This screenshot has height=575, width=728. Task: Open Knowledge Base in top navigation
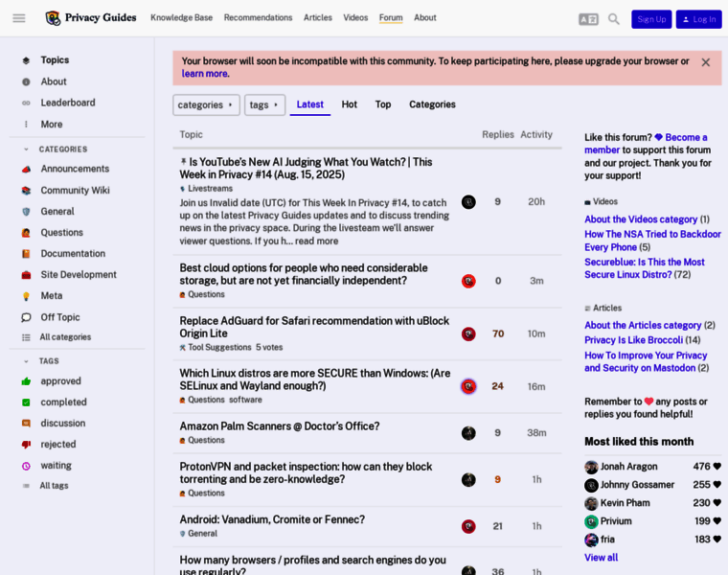[x=182, y=17]
